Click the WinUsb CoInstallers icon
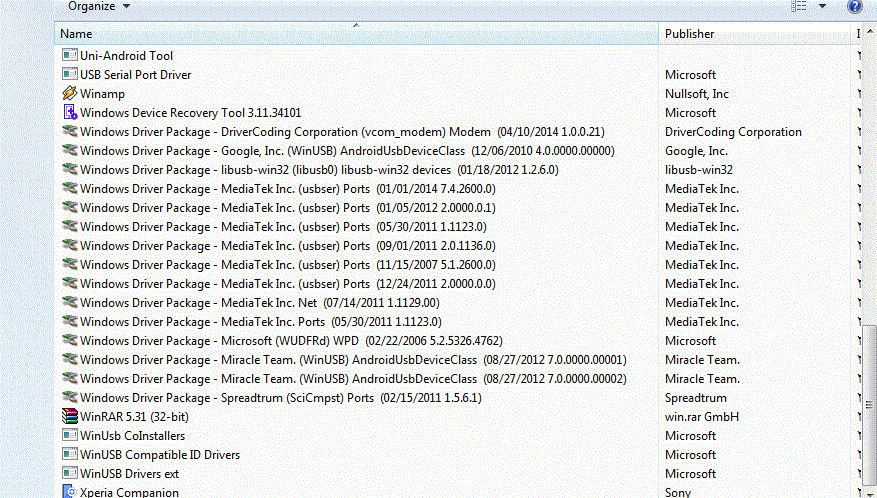The image size is (877, 498). 69,435
